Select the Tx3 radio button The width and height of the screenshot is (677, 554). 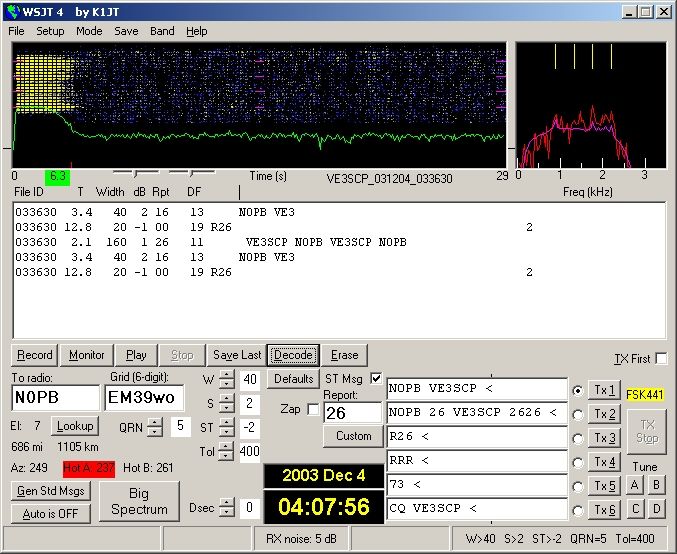(x=578, y=439)
